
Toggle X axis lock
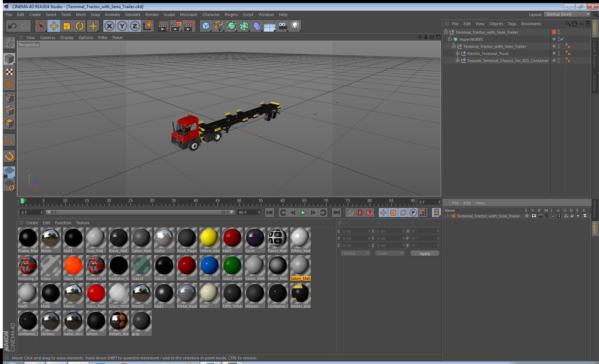pyautogui.click(x=109, y=26)
